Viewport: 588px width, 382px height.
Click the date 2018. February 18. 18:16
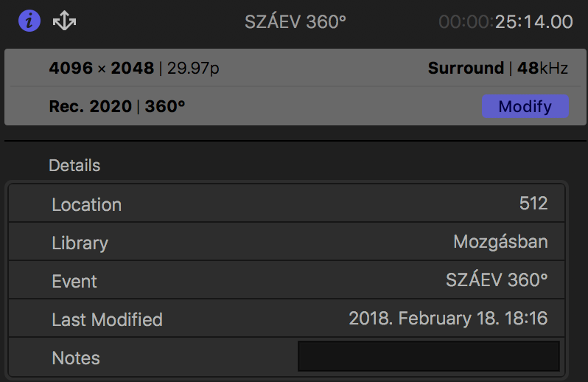tap(448, 319)
